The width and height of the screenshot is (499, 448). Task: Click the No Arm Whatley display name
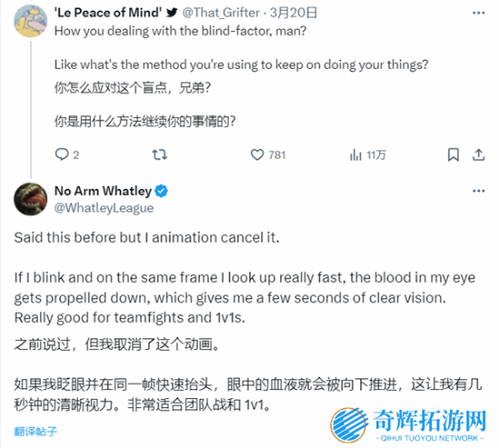click(103, 191)
